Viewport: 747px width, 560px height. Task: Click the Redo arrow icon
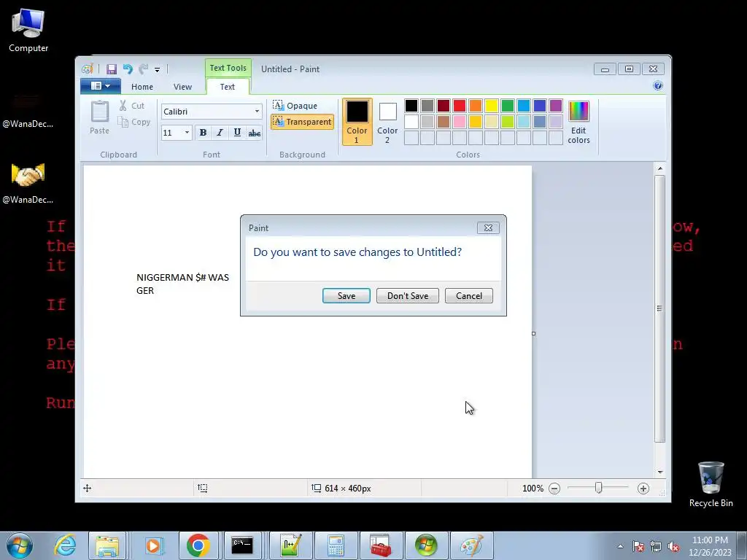click(144, 69)
